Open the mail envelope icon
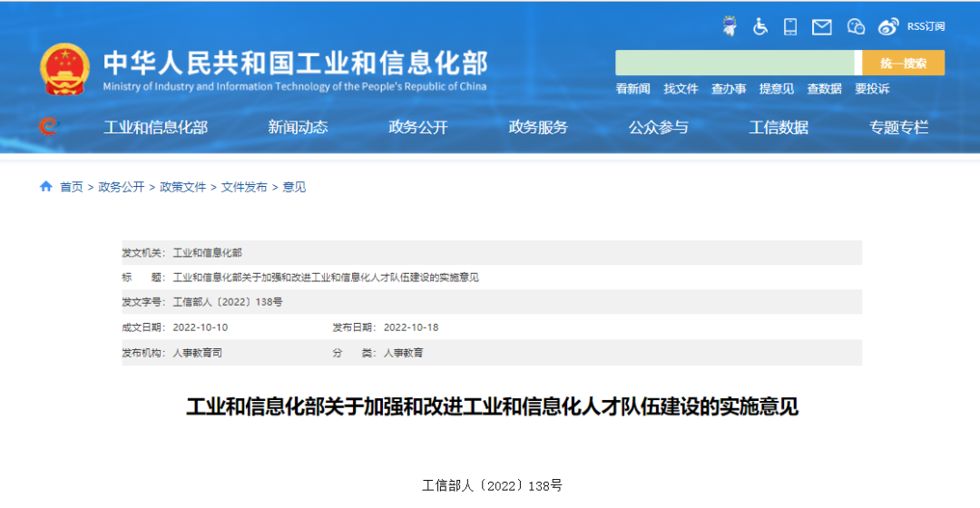The height and width of the screenshot is (508, 980). tap(821, 26)
